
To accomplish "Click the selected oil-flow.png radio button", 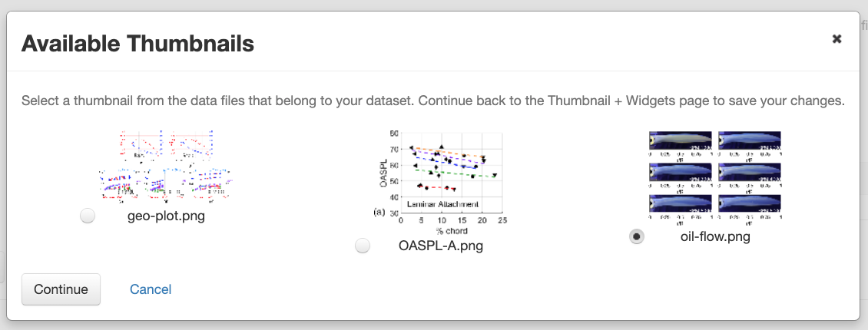I will [x=636, y=237].
